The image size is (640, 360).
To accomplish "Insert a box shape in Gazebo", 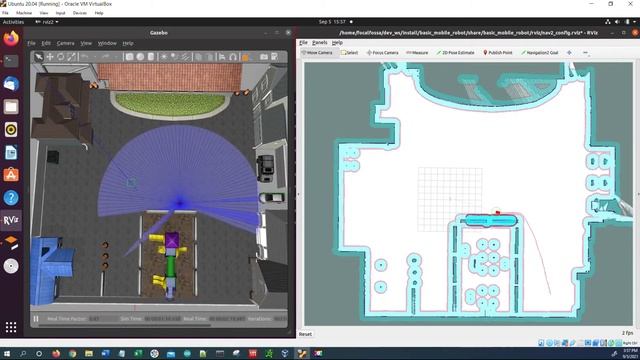I will (129, 57).
